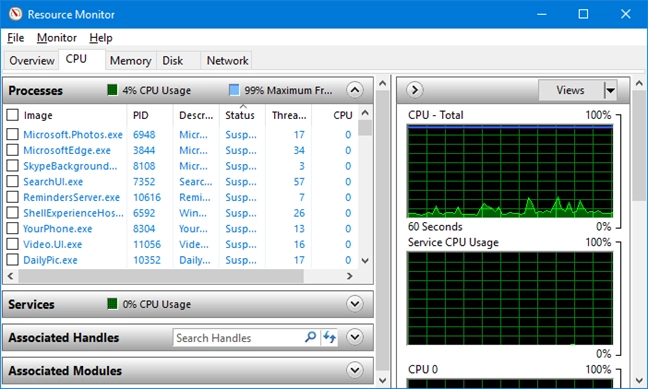The width and height of the screenshot is (648, 389).
Task: Tick the select-all checkbox beside Image header
Action: coord(13,115)
